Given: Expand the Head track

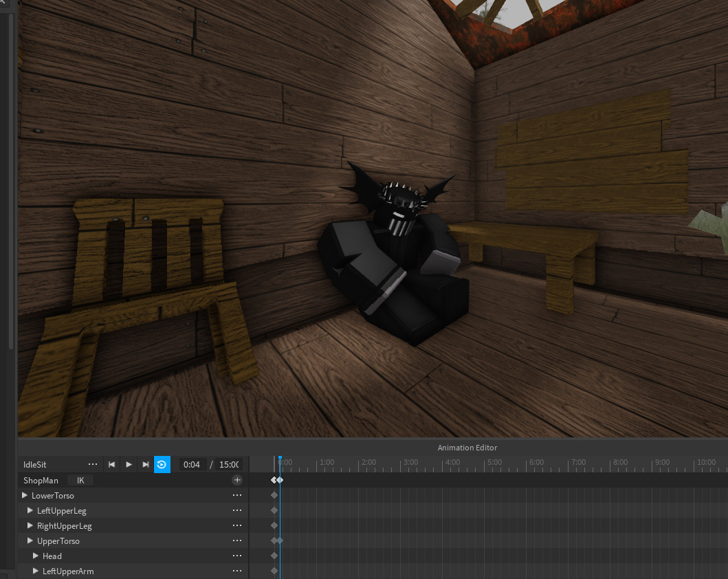Looking at the screenshot, I should point(36,556).
